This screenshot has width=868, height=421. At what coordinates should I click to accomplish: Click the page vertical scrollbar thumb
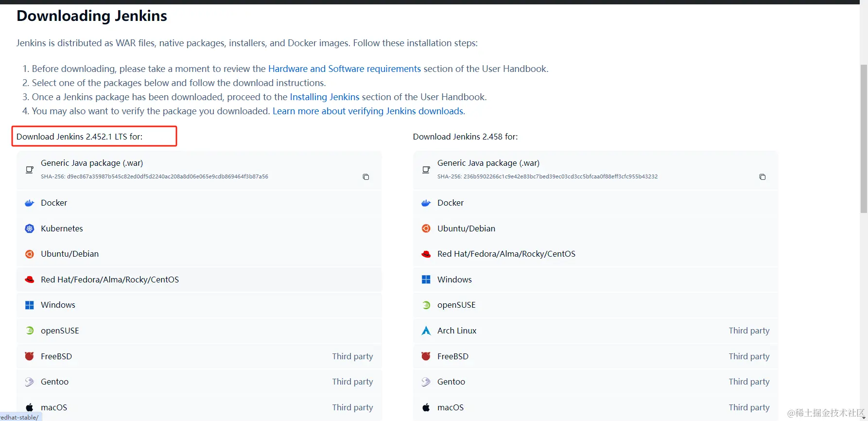click(x=864, y=139)
